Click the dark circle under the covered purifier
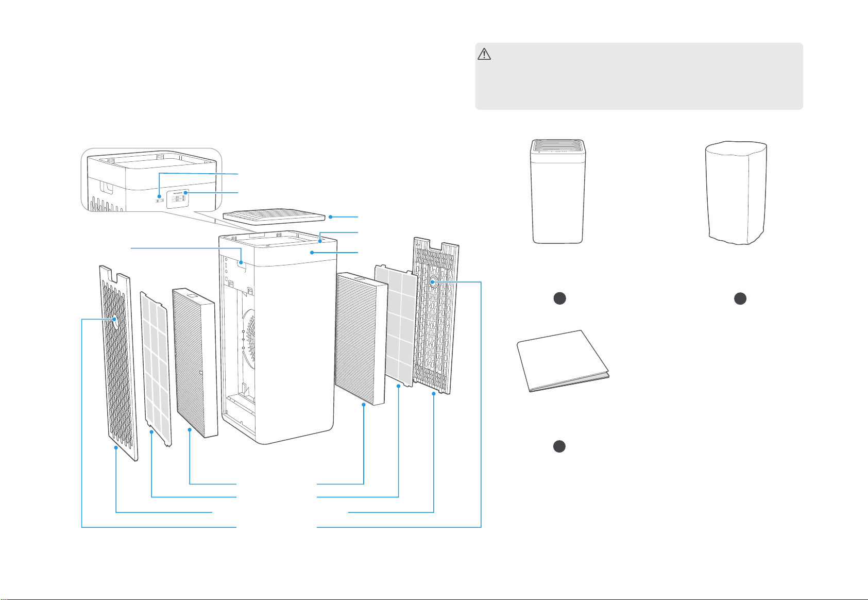This screenshot has width=868, height=600. click(740, 298)
